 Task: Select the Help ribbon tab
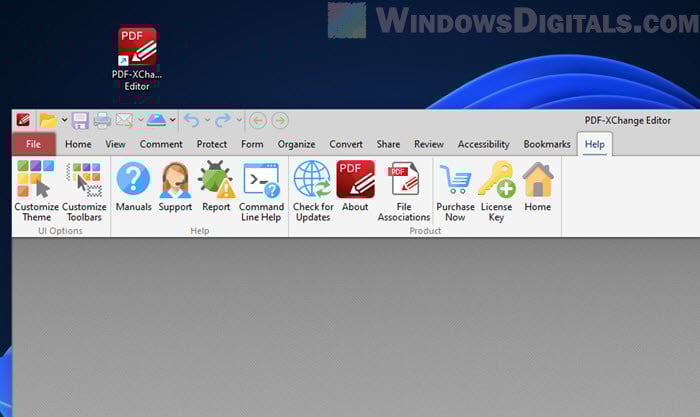click(595, 144)
